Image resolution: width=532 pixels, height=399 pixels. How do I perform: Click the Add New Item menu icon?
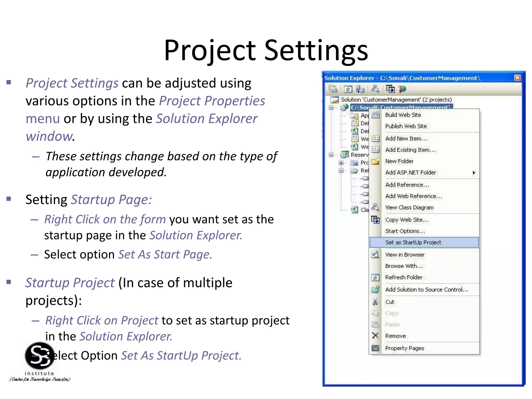[375, 138]
